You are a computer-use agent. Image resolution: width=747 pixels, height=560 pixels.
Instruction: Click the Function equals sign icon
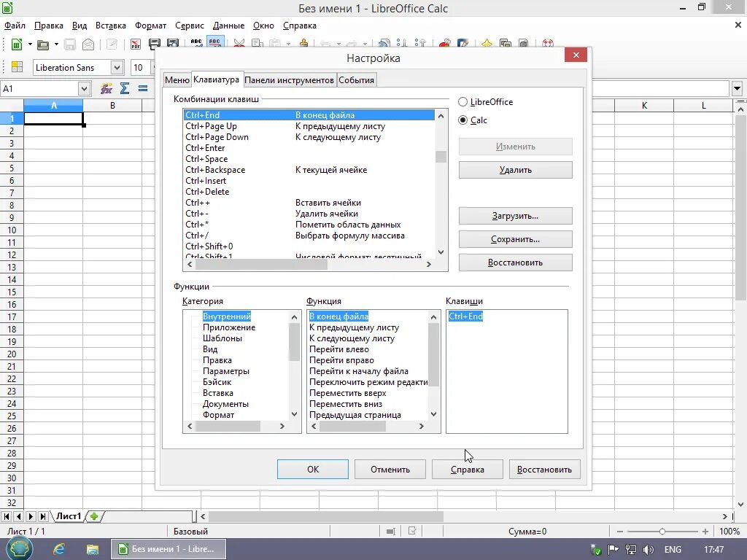click(143, 88)
